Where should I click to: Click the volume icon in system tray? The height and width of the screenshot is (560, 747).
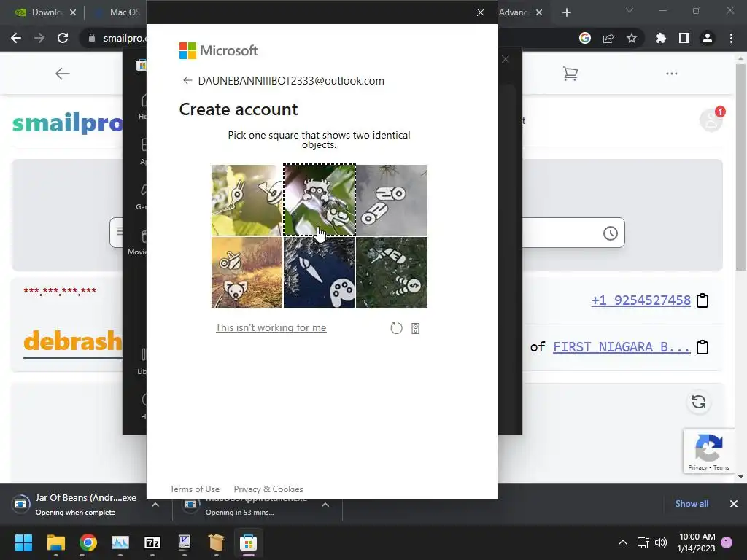coord(661,542)
